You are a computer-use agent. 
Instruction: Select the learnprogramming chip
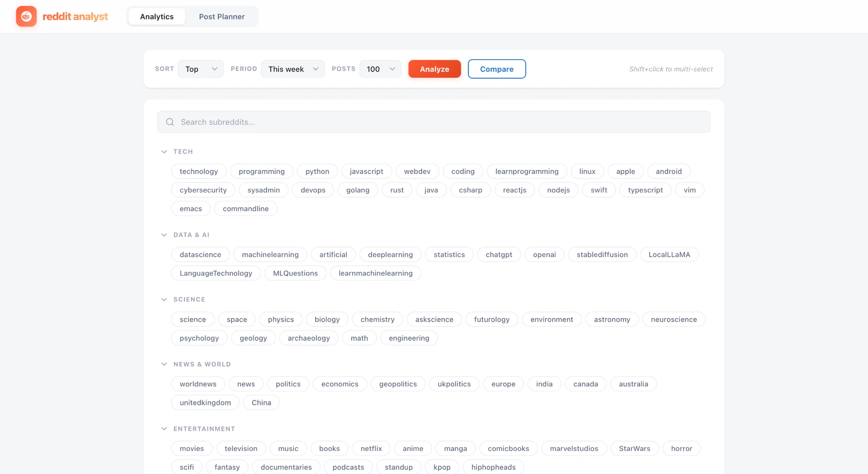point(527,171)
